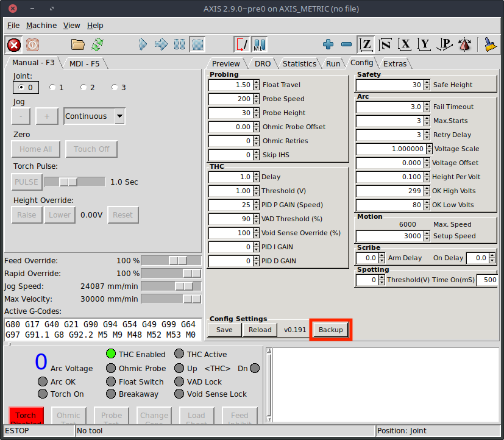504x440 pixels.
Task: Toggle THC Enabled indicator
Action: (111, 354)
